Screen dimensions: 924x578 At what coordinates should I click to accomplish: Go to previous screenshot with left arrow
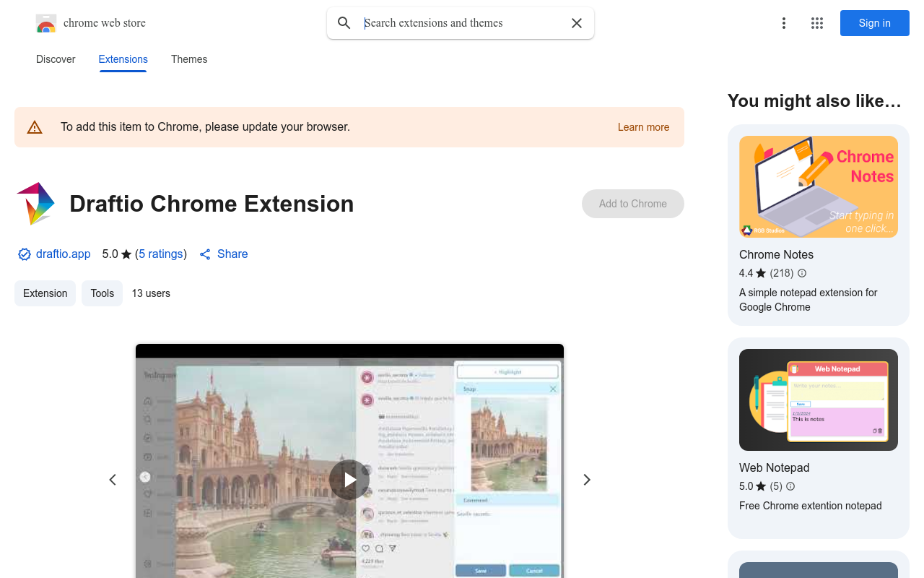(113, 480)
